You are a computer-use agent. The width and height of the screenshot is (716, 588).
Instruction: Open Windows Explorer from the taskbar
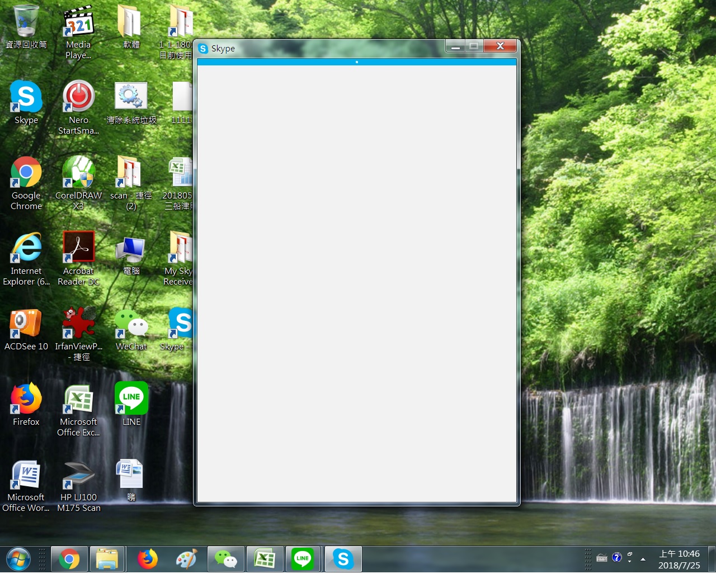click(107, 559)
